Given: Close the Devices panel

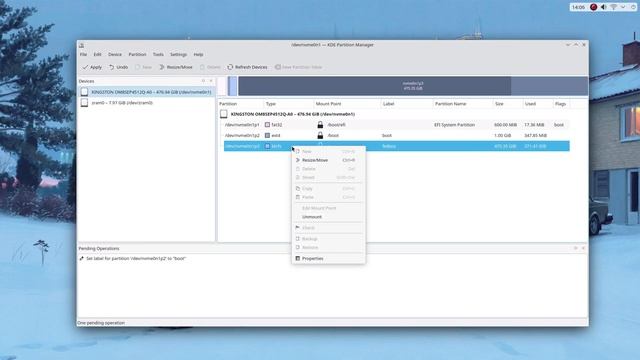Looking at the screenshot, I should [211, 81].
